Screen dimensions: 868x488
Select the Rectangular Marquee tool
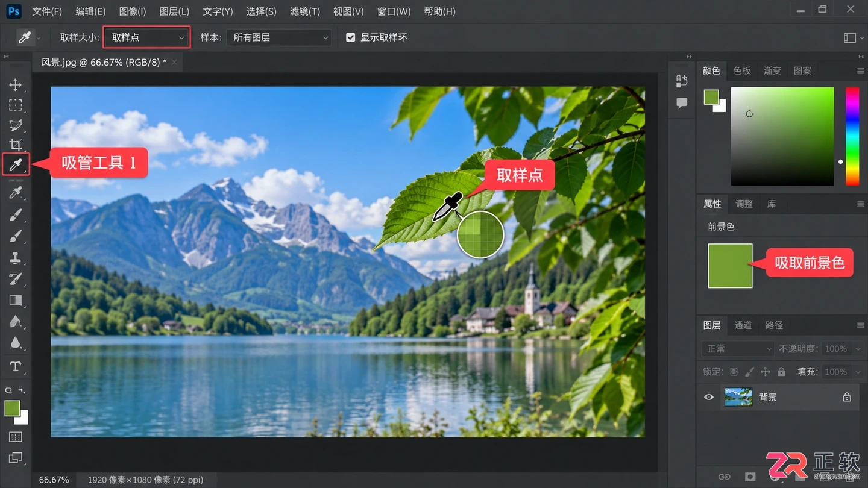16,105
